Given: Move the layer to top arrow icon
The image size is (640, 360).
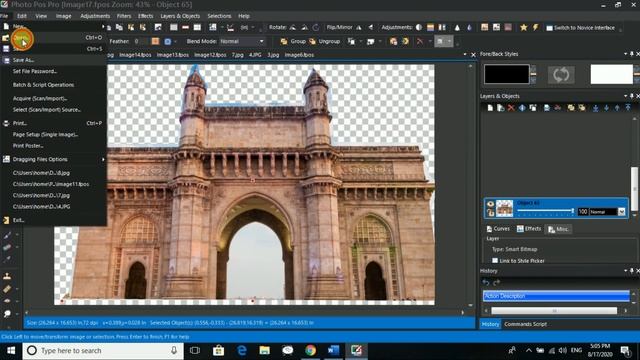Looking at the screenshot, I should click(628, 108).
